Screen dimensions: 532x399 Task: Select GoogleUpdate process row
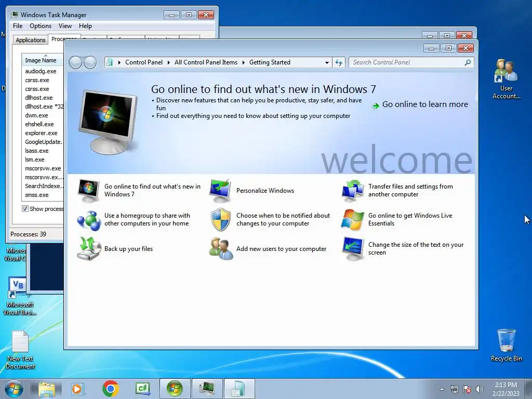coord(43,142)
